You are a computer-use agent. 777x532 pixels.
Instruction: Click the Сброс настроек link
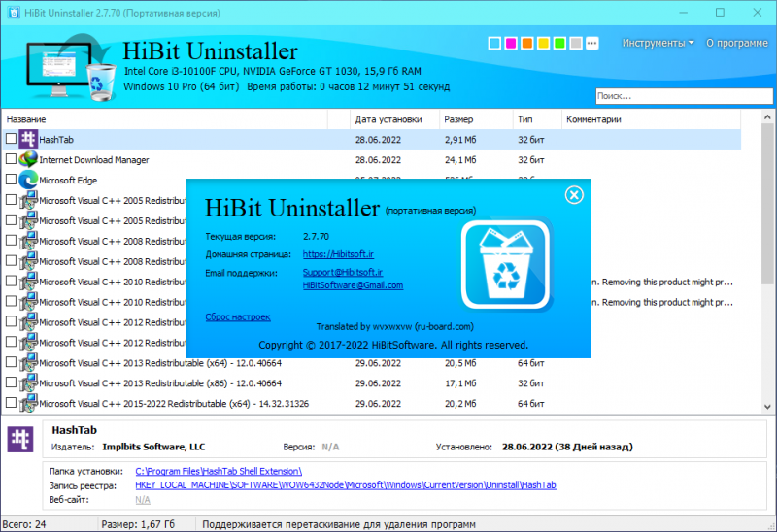pos(238,317)
